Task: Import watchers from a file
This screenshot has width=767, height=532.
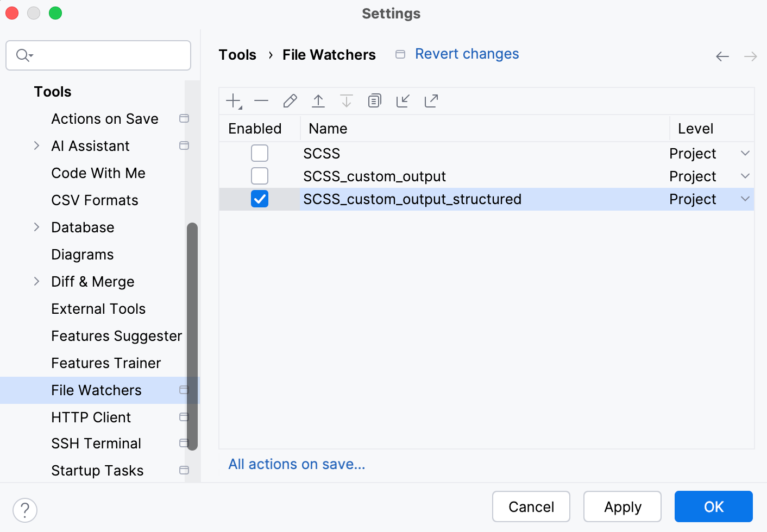Action: [403, 100]
